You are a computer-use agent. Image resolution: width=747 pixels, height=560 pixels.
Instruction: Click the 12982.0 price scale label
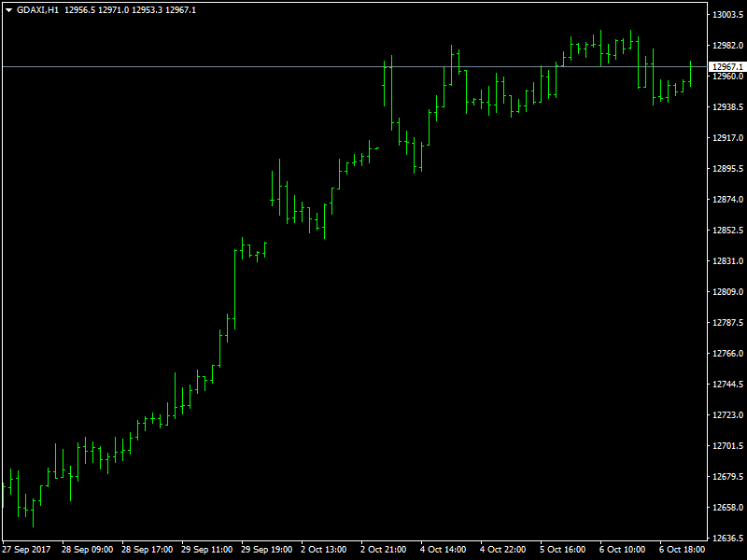[727, 45]
